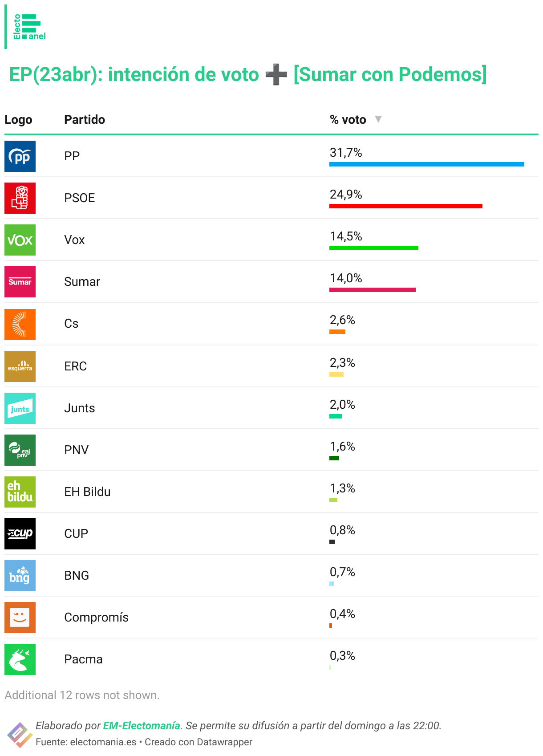Image resolution: width=543 pixels, height=756 pixels.
Task: Click the EAJ-PNV logo
Action: (x=20, y=450)
